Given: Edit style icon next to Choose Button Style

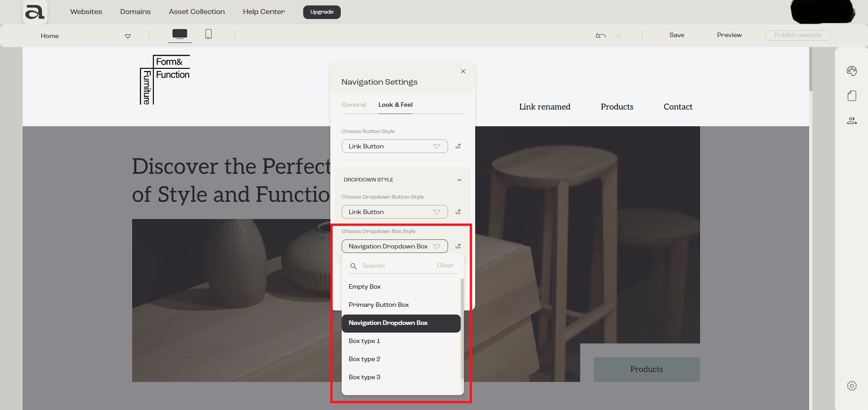Looking at the screenshot, I should click(458, 146).
